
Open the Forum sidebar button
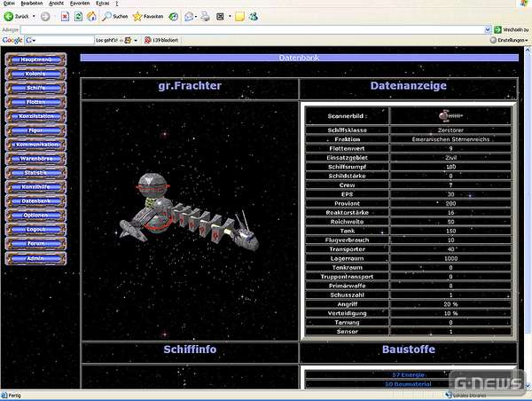click(36, 244)
